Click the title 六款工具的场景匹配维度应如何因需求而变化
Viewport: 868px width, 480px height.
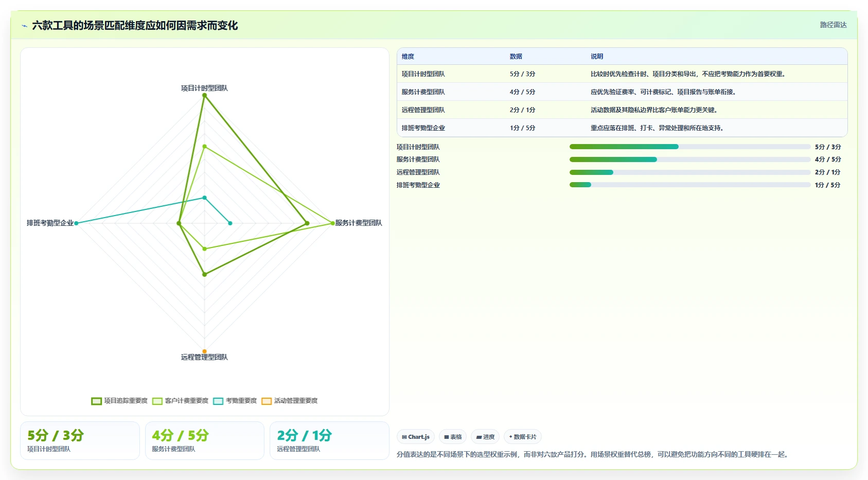(135, 25)
